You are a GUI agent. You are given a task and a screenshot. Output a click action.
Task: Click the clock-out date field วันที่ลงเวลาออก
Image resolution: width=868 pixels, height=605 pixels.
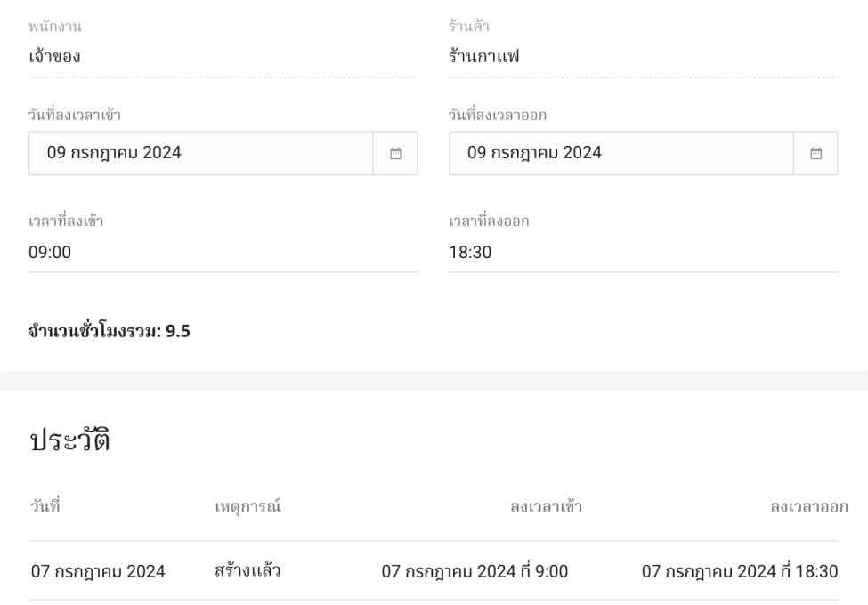(621, 153)
